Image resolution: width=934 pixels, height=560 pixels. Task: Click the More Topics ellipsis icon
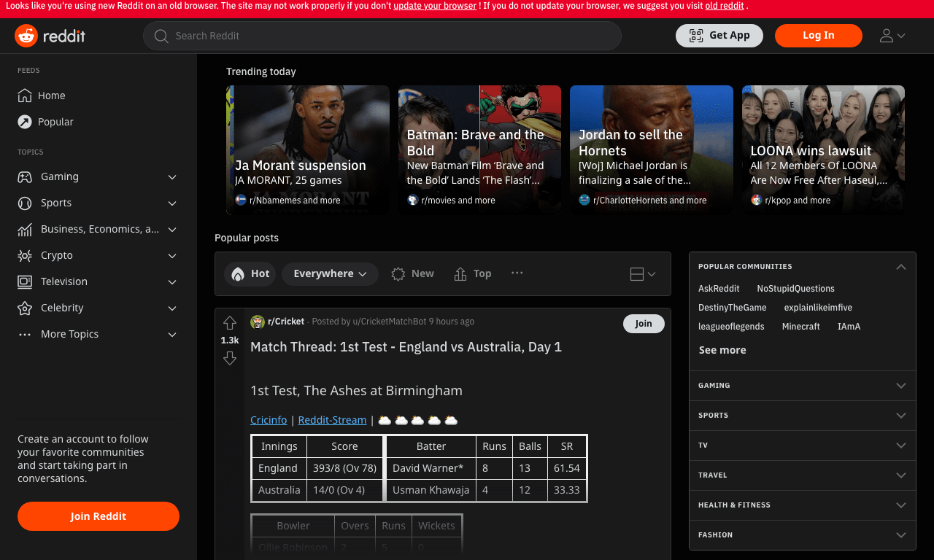25,334
